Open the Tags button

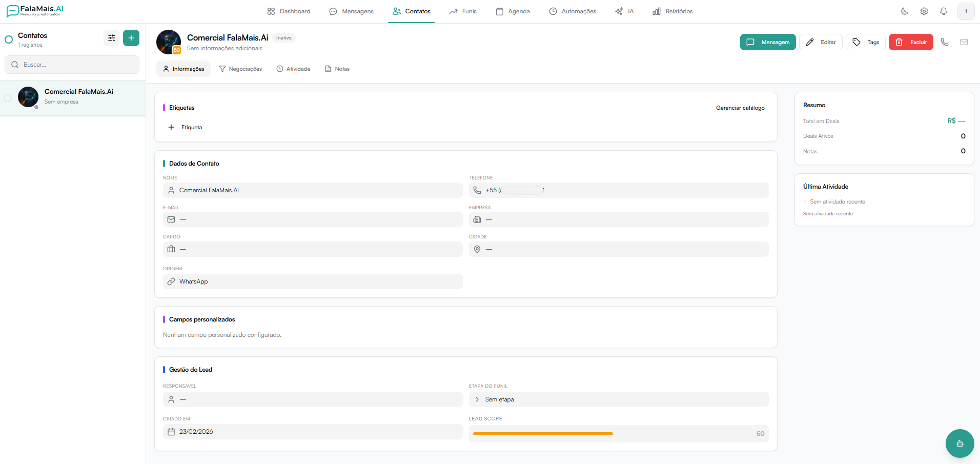click(866, 42)
